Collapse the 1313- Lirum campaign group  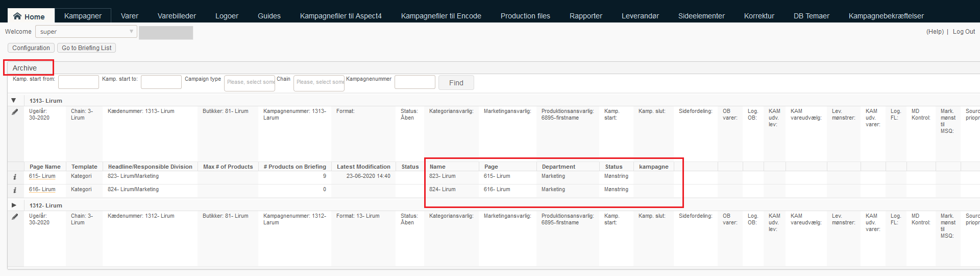point(14,101)
